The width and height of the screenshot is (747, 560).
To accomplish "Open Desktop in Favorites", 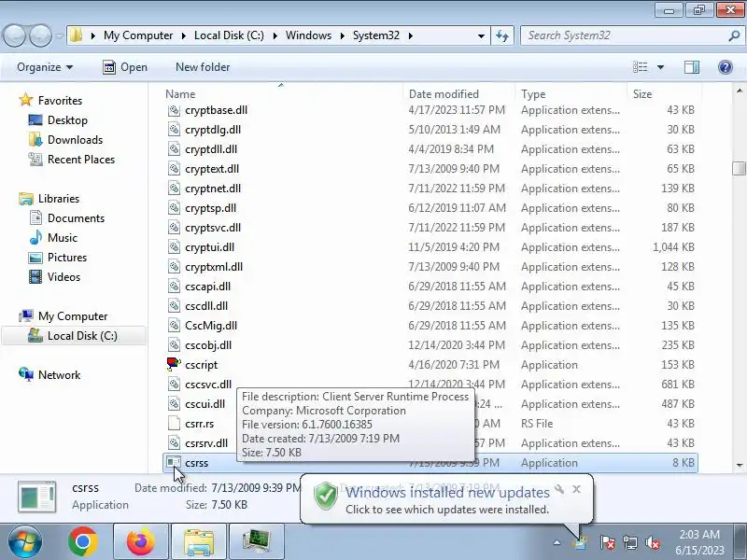I will coord(67,120).
